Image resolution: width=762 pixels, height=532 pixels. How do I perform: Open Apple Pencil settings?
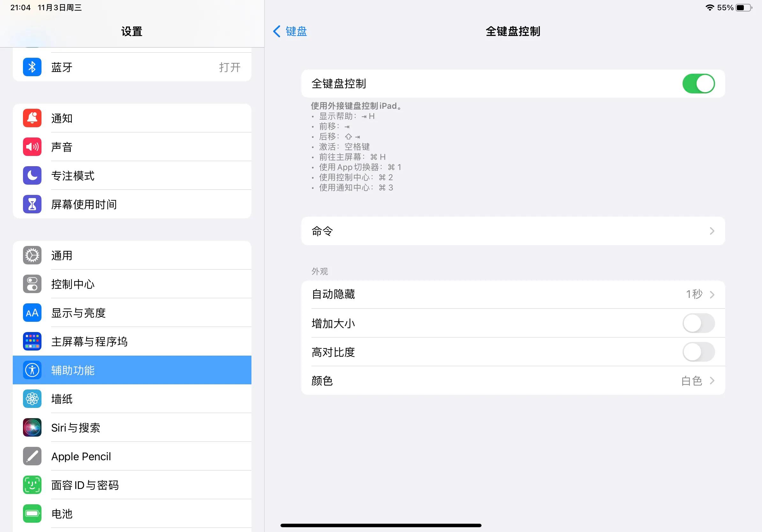132,456
